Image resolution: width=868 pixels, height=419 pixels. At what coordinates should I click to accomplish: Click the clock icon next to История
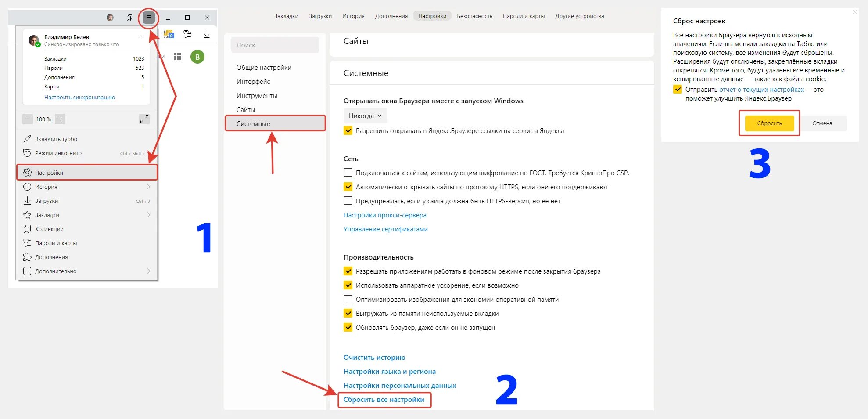click(x=27, y=187)
